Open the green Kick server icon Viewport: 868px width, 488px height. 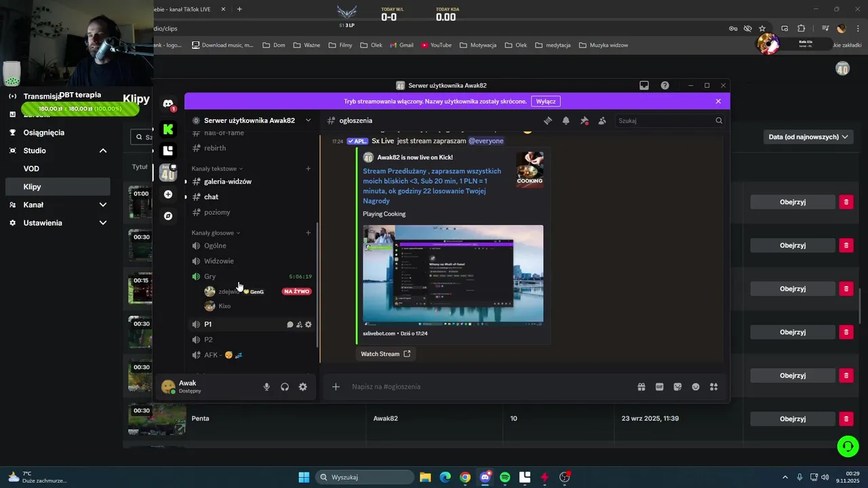coord(168,129)
